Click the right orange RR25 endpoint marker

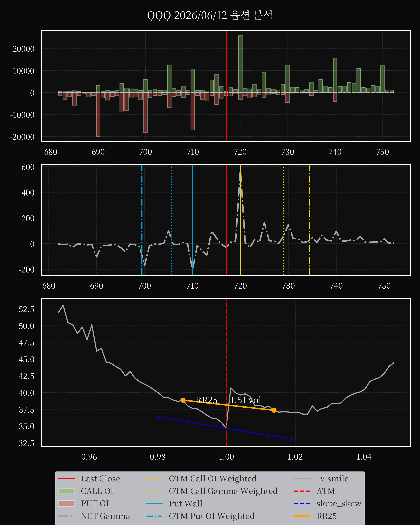coord(274,410)
